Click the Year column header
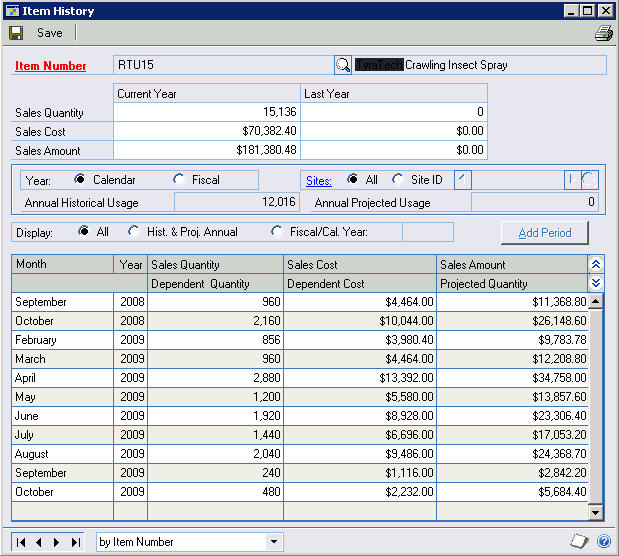This screenshot has width=619, height=556. tap(131, 264)
